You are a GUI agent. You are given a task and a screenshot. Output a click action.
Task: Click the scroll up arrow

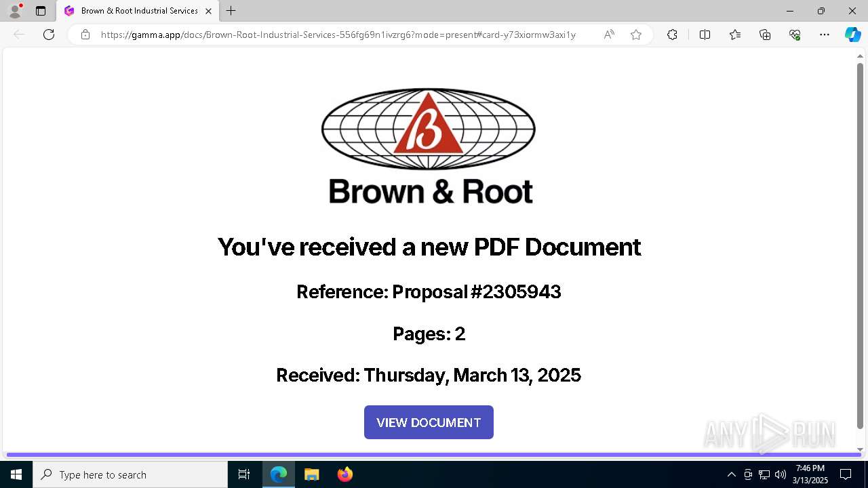(860, 56)
